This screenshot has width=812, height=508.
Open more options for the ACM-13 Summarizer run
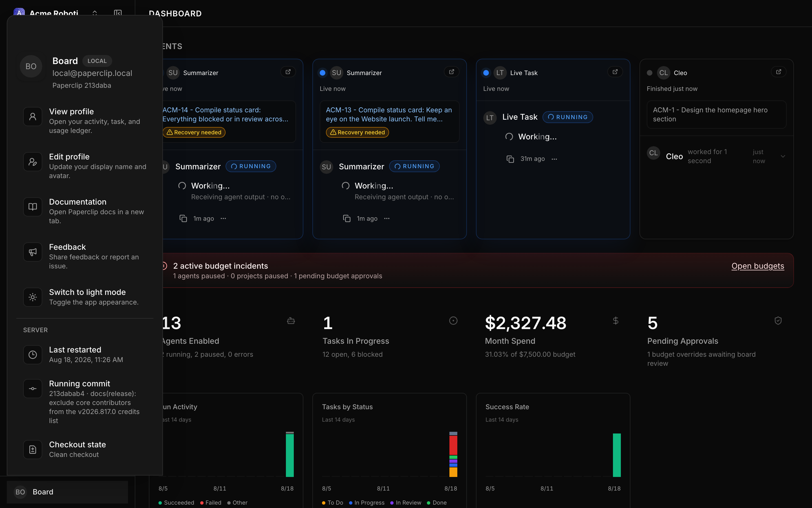pyautogui.click(x=387, y=218)
